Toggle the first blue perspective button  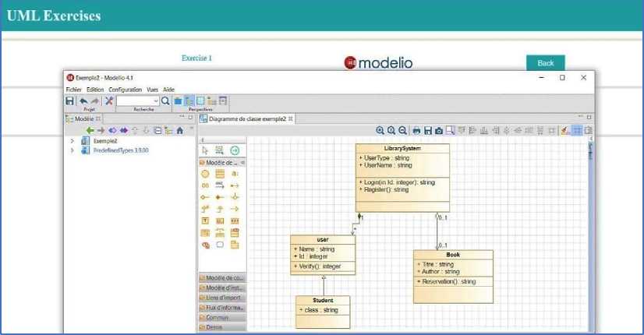(178, 101)
